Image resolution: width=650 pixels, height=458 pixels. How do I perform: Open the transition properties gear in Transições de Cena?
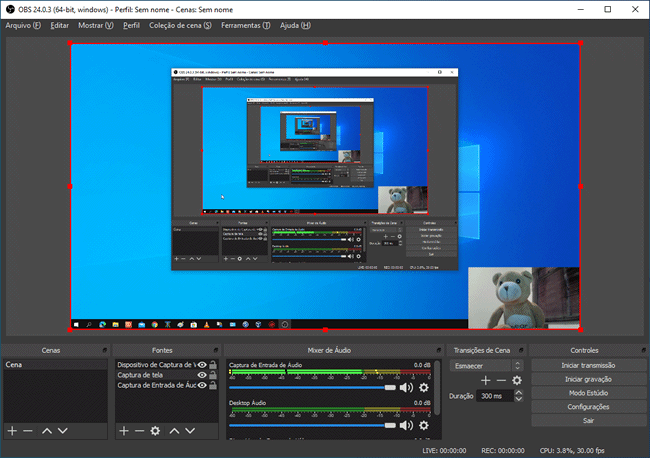pyautogui.click(x=517, y=380)
